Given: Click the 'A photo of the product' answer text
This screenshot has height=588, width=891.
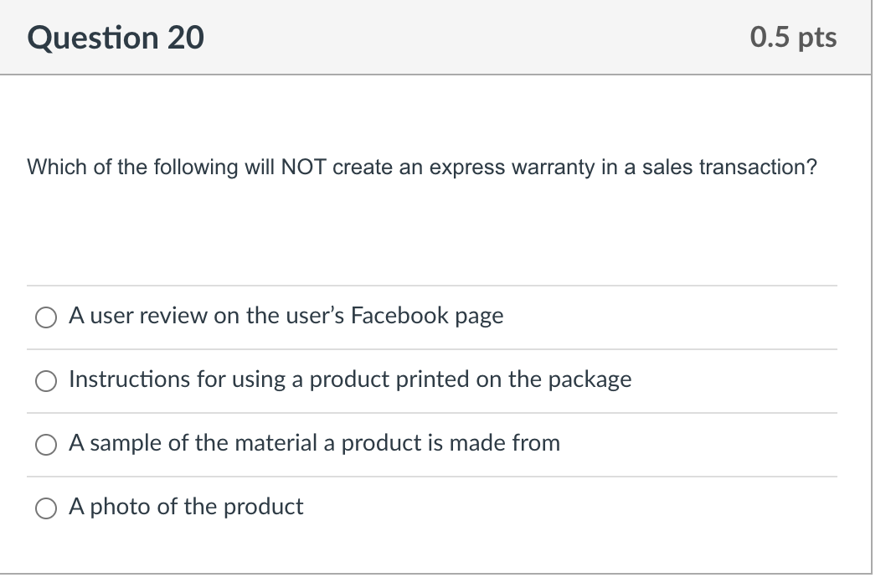Looking at the screenshot, I should [x=186, y=507].
